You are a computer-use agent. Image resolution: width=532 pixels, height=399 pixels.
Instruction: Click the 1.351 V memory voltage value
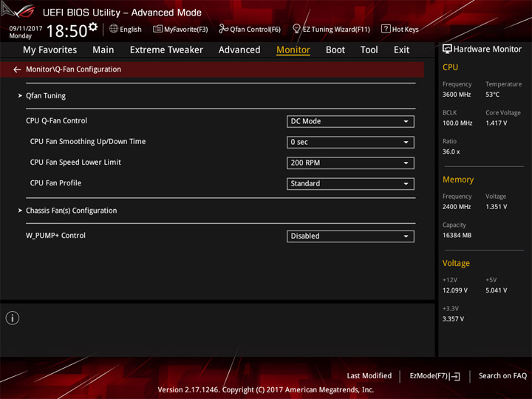pos(496,207)
